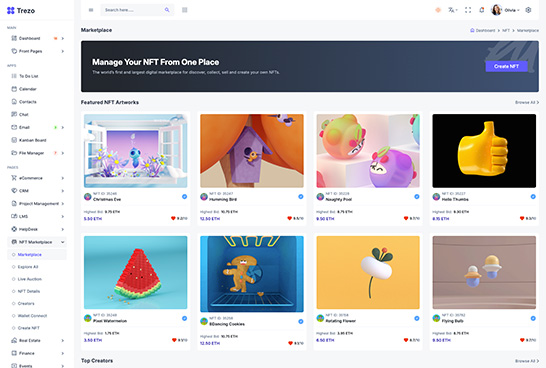Switch theme with the sun icon
This screenshot has height=368, width=546.
click(438, 10)
